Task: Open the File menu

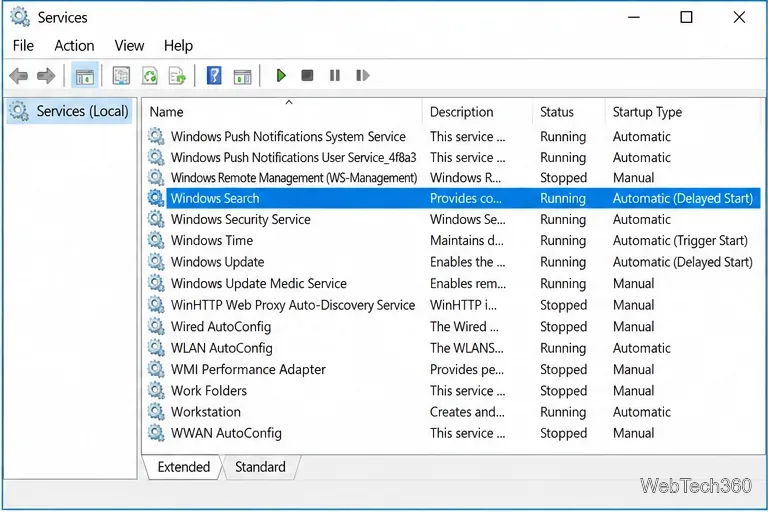Action: [x=23, y=46]
